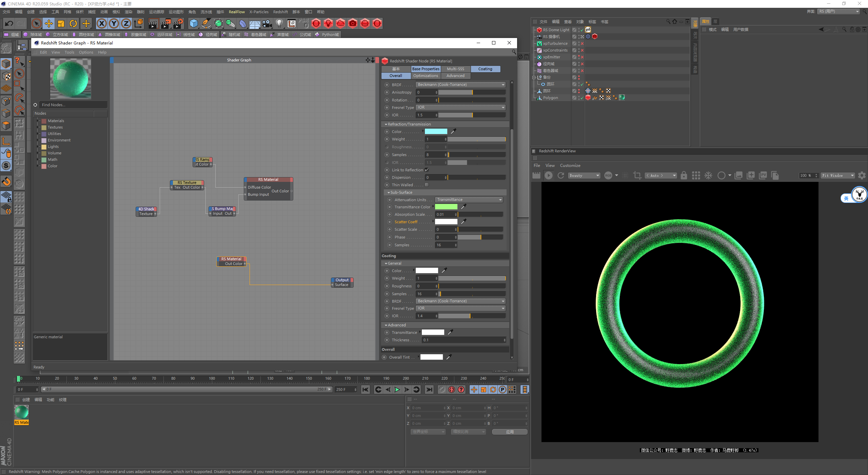Enable the Thin Walled checkbox
The width and height of the screenshot is (868, 475).
(427, 185)
